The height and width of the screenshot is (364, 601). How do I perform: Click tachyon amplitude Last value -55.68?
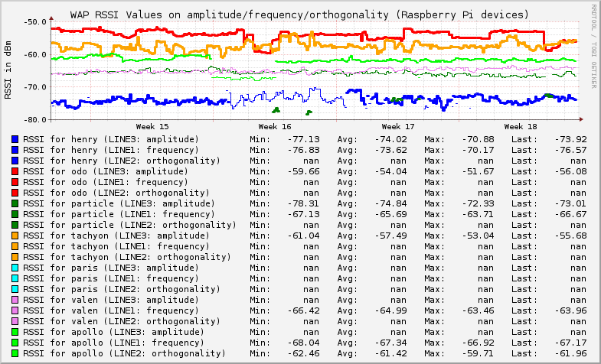[570, 236]
